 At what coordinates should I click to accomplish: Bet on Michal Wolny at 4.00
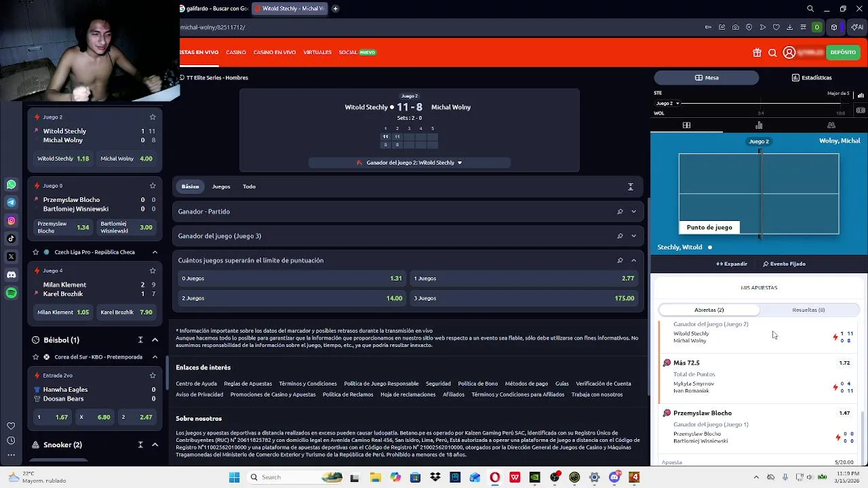click(x=127, y=159)
